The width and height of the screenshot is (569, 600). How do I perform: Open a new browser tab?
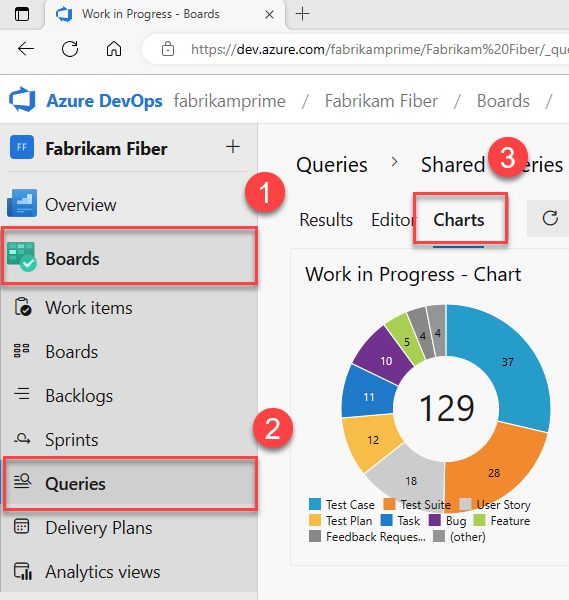coord(302,14)
